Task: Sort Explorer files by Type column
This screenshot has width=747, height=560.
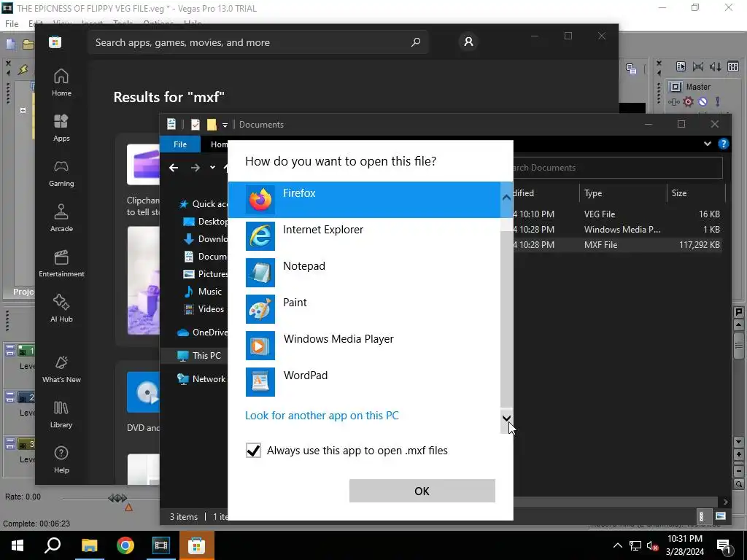Action: coord(622,193)
